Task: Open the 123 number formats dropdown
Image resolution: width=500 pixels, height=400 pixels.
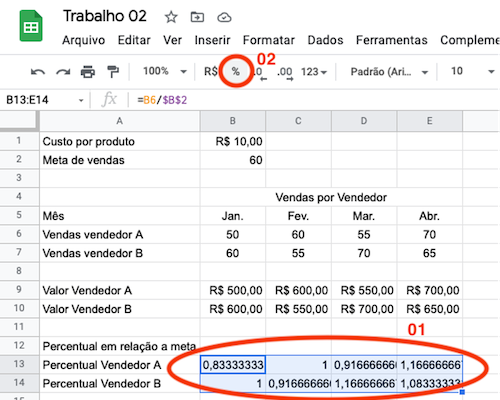Action: click(x=314, y=72)
